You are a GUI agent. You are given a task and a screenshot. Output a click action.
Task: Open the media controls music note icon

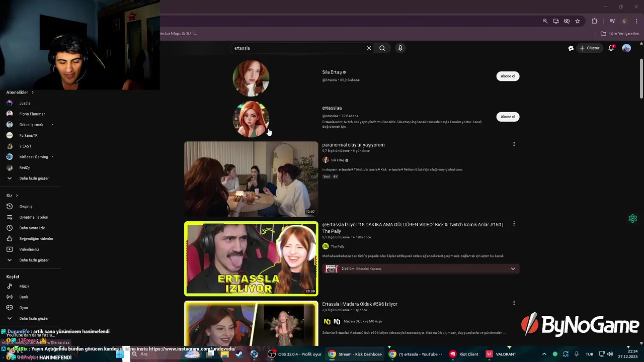(612, 21)
